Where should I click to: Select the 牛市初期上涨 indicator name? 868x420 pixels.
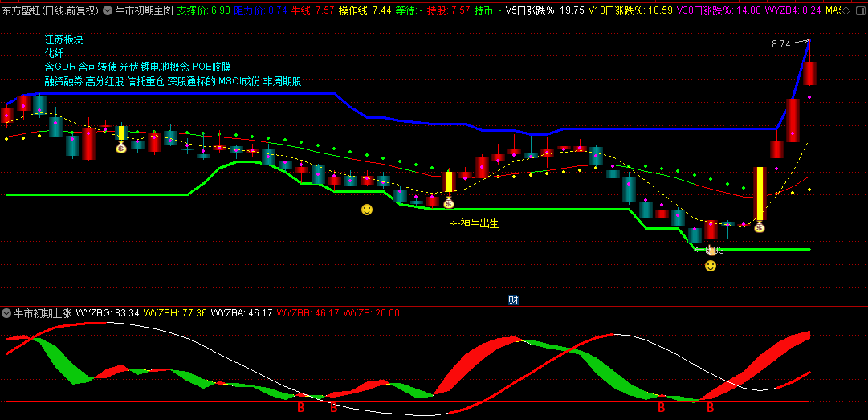point(43,313)
